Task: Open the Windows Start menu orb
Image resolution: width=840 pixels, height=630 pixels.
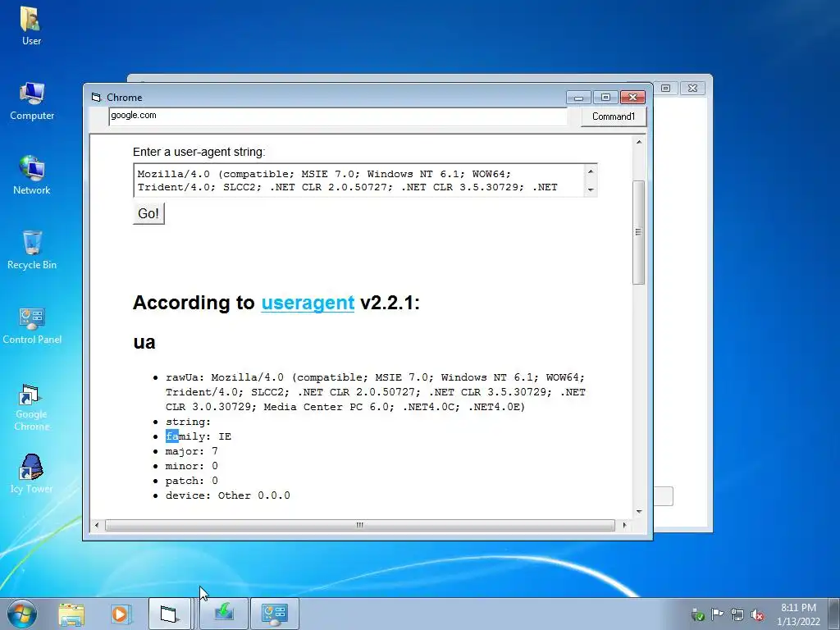Action: [x=22, y=614]
